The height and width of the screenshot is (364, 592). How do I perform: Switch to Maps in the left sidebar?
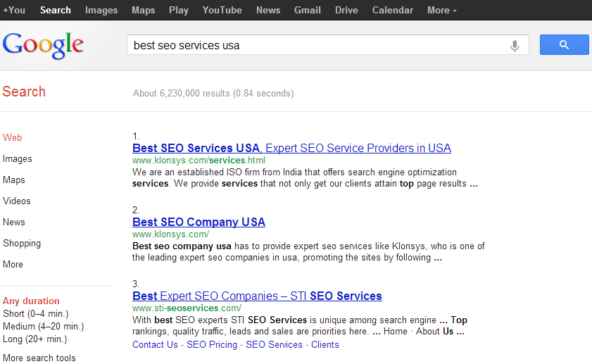pyautogui.click(x=14, y=180)
